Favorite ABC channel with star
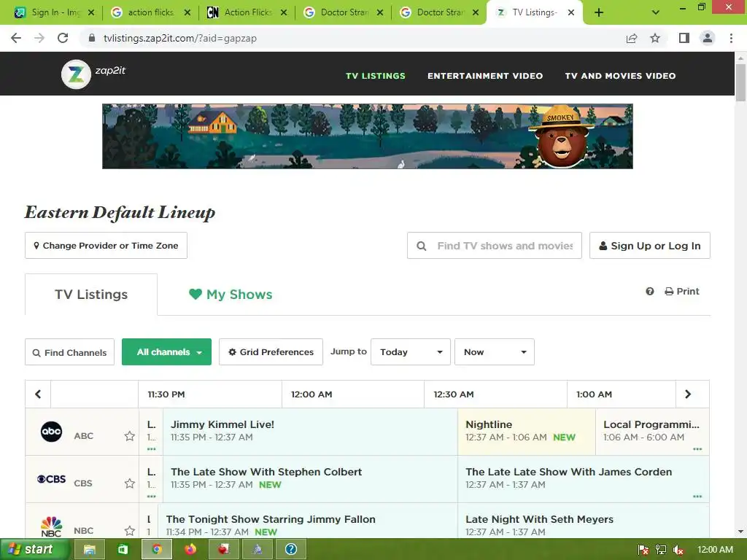This screenshot has height=560, width=747. coord(130,436)
